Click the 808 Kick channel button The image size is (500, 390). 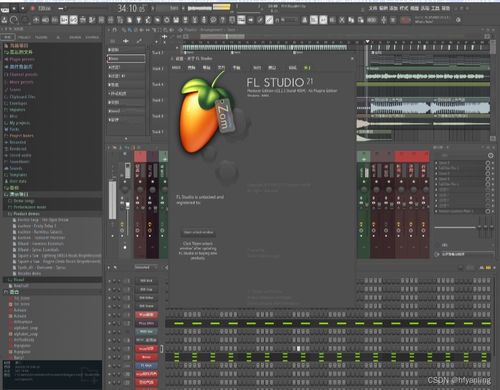[x=146, y=281]
